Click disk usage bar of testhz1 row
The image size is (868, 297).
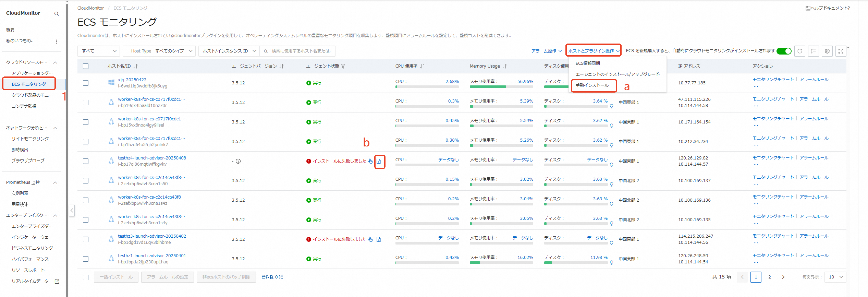click(x=576, y=263)
